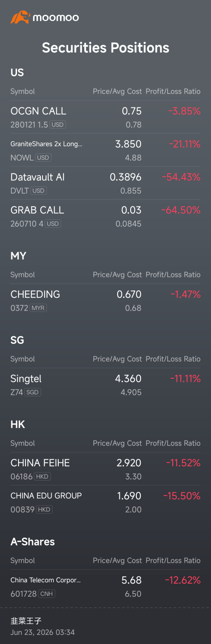Select the GraniteShares 2x Long position

(x=105, y=150)
